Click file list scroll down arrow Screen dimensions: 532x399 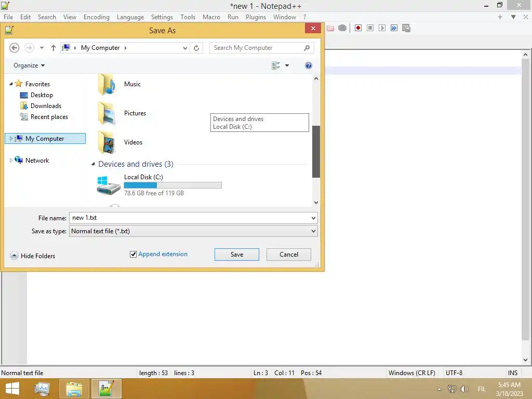click(316, 202)
